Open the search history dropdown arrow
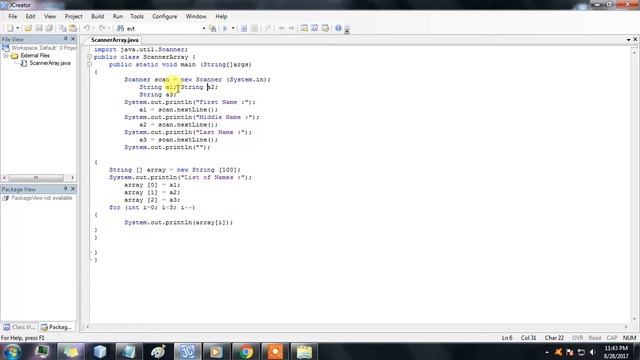Viewport: 640px width, 360px height. pyautogui.click(x=204, y=29)
